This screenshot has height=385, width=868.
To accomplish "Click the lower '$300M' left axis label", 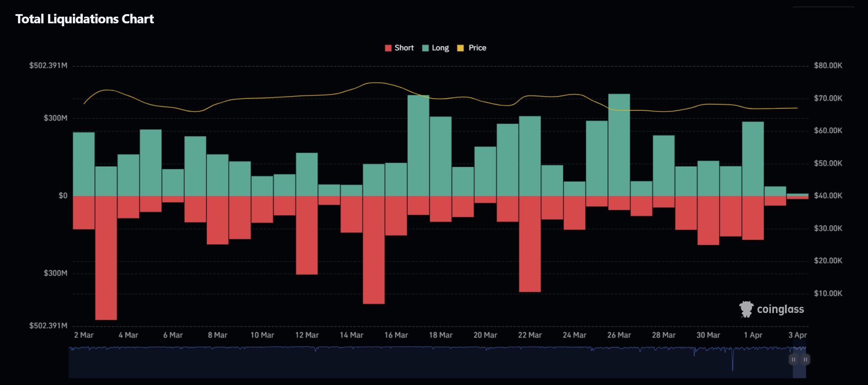I will point(55,273).
